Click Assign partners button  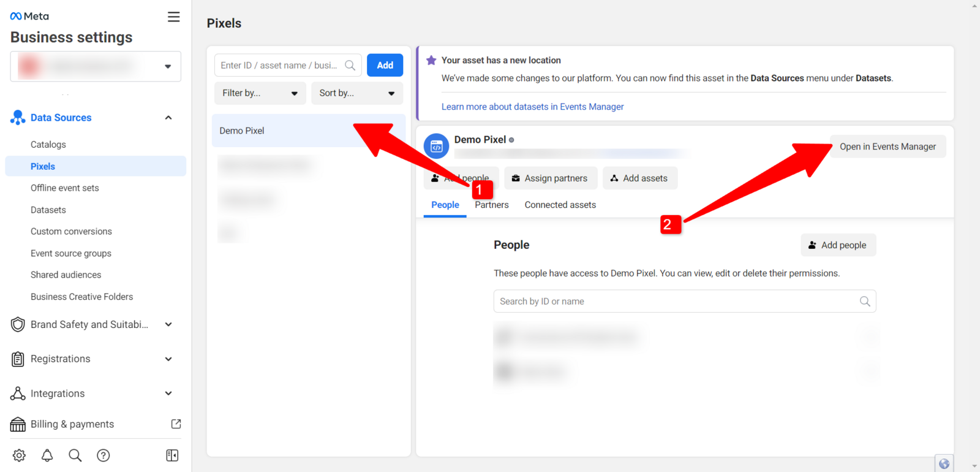549,178
